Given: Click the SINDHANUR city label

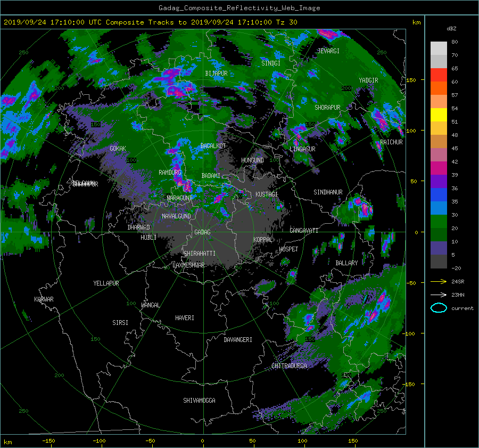Looking at the screenshot, I should point(328,192).
